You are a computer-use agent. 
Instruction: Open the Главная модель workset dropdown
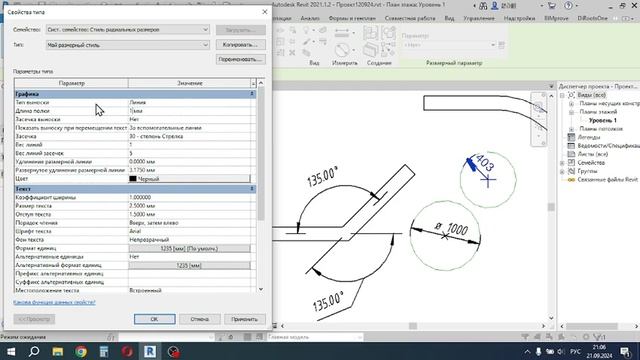pyautogui.click(x=315, y=337)
